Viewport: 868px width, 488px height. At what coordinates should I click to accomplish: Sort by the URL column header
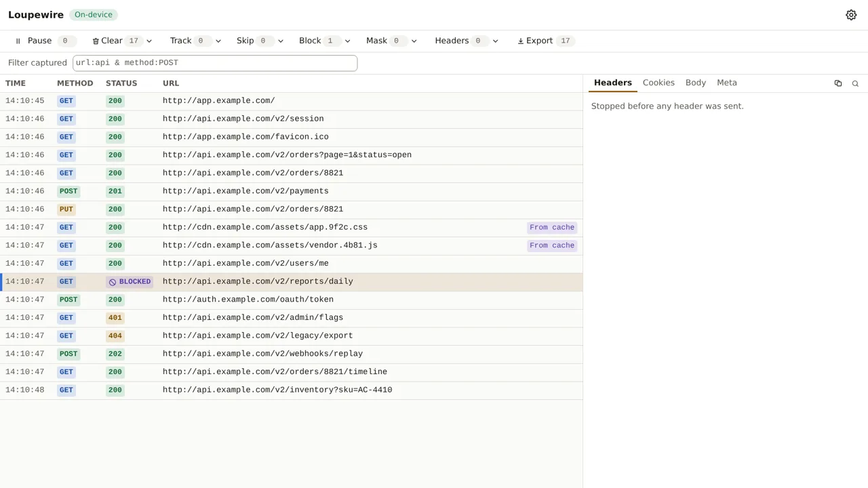coord(171,83)
